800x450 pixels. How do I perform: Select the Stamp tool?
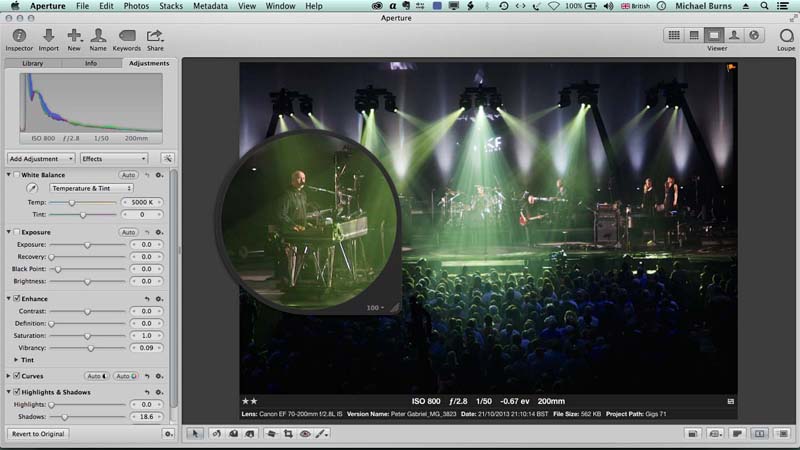tap(250, 434)
